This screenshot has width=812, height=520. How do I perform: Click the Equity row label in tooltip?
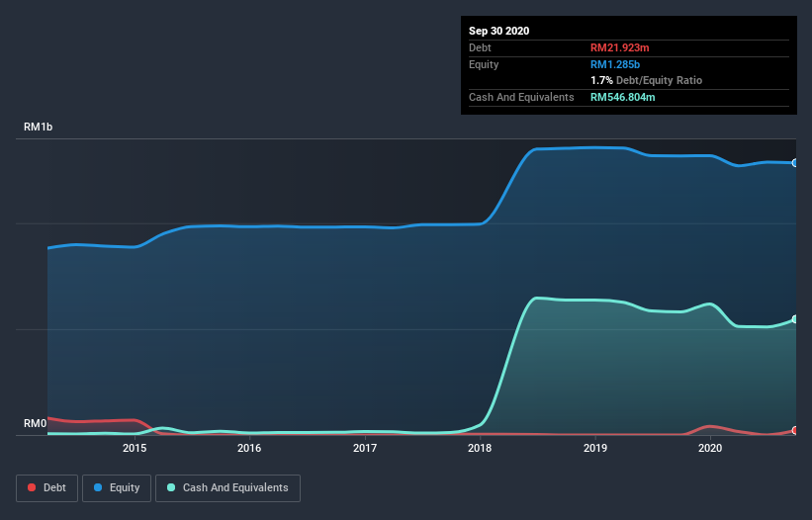coord(484,64)
